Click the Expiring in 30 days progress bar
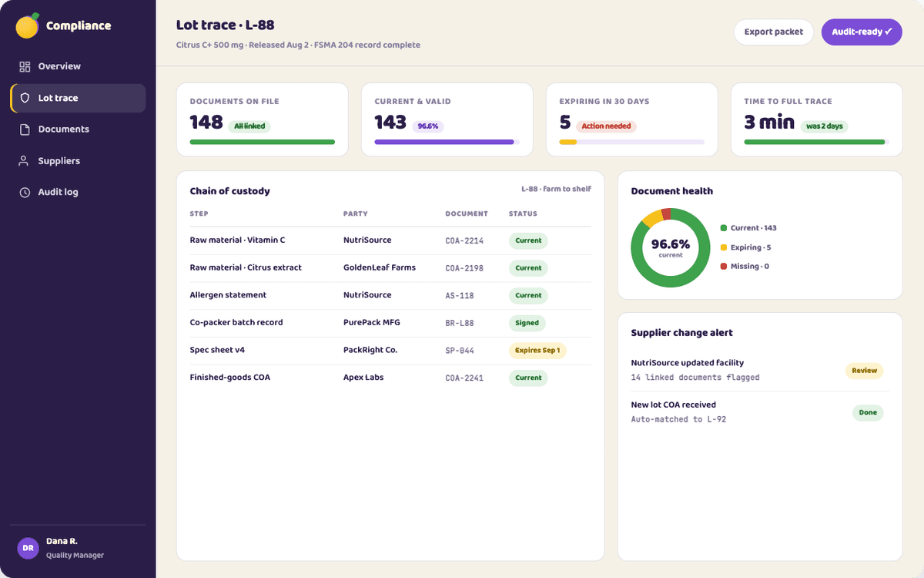Image resolution: width=924 pixels, height=578 pixels. (632, 142)
